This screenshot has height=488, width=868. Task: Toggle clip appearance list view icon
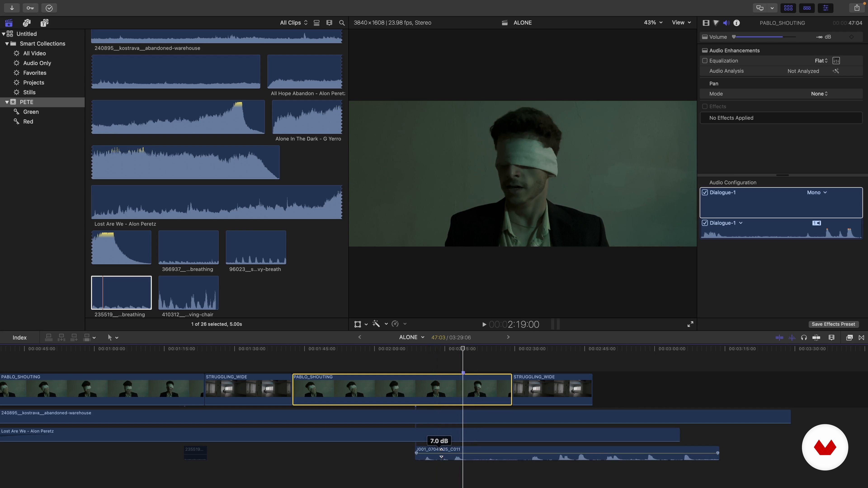point(316,23)
